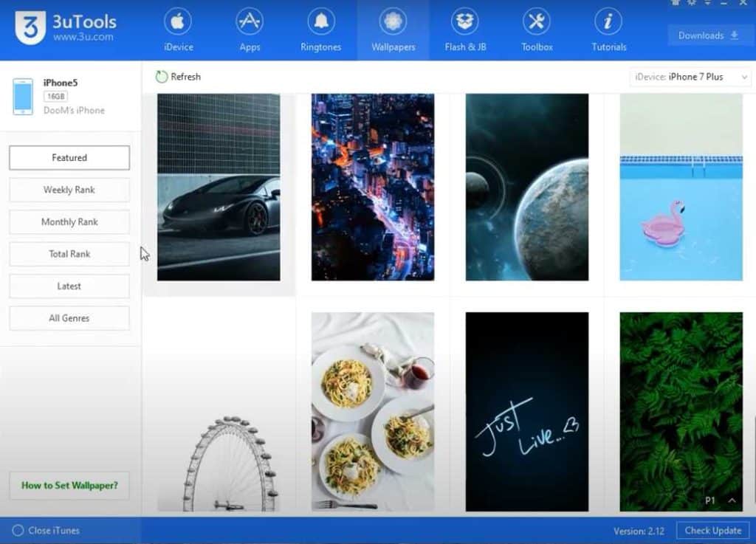Screen dimensions: 756x544
Task: Click the DooM's iPhone device name
Action: (x=75, y=110)
